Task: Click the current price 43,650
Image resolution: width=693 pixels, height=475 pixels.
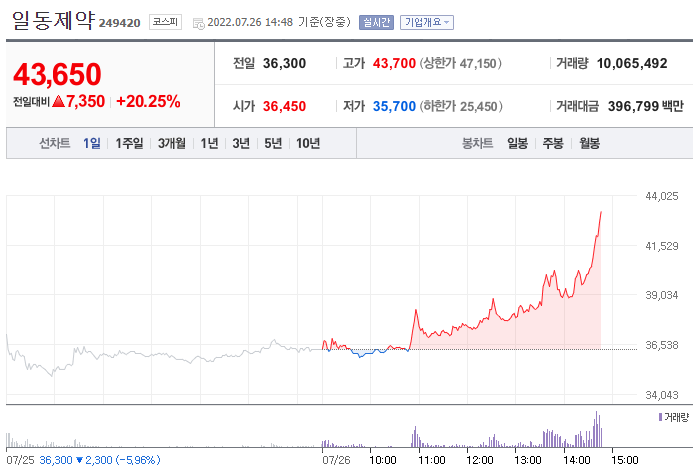Action: (x=57, y=74)
